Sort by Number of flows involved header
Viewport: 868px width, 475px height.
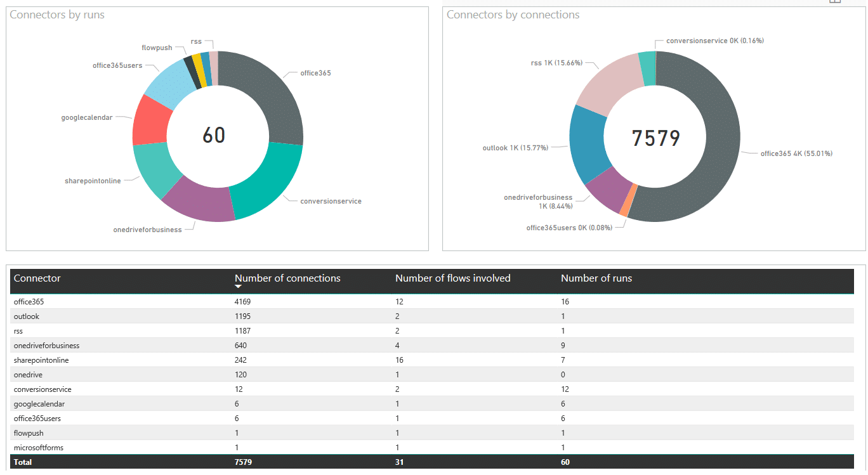click(x=452, y=278)
